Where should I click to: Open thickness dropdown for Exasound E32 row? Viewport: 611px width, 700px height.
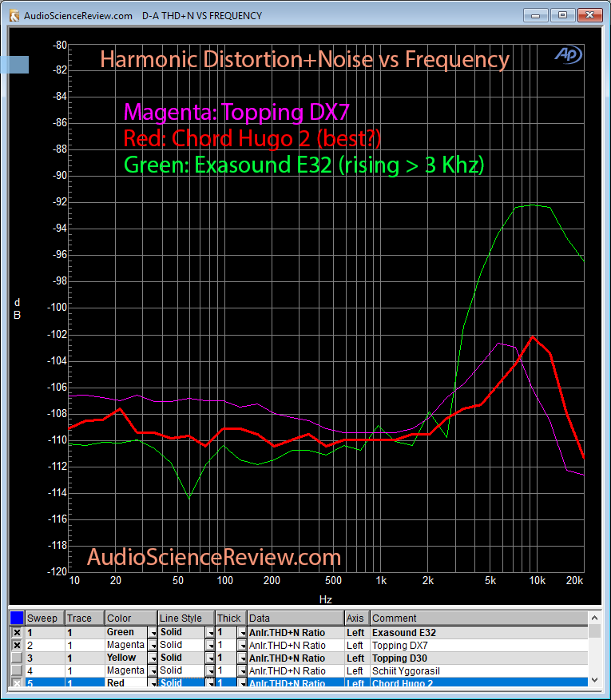point(242,633)
